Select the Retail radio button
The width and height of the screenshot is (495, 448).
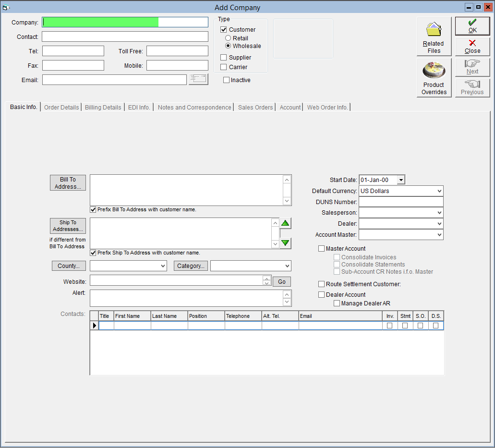pos(228,38)
